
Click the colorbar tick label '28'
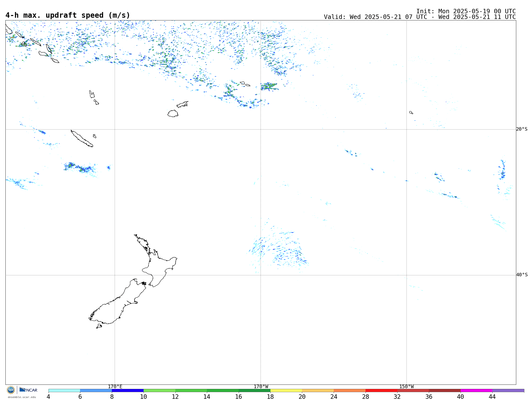[366, 397]
